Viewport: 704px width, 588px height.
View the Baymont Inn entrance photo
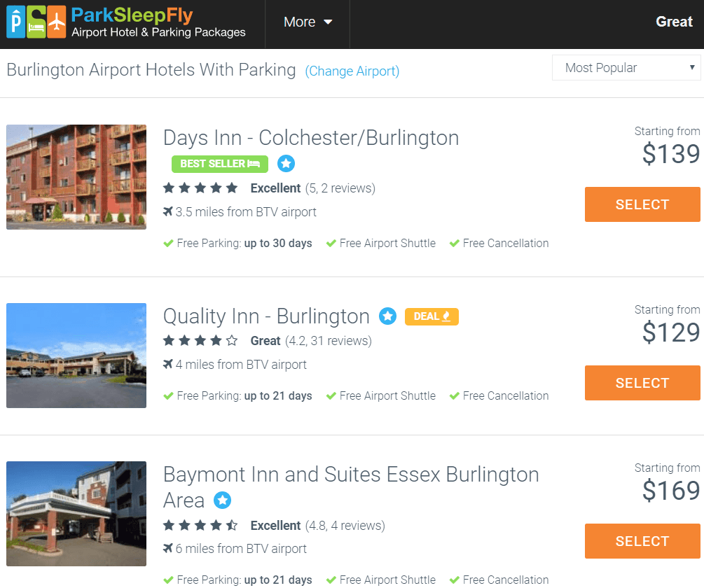[x=76, y=514]
